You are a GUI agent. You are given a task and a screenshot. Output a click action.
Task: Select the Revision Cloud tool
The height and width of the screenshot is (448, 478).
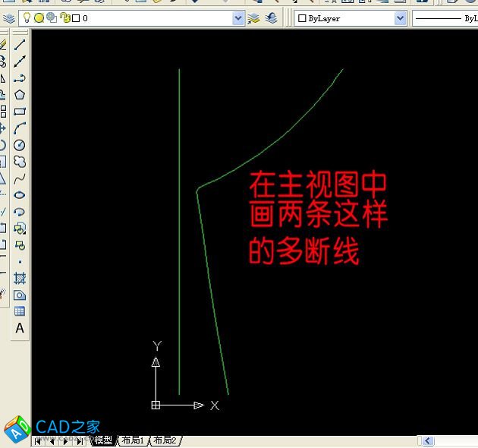(20, 162)
